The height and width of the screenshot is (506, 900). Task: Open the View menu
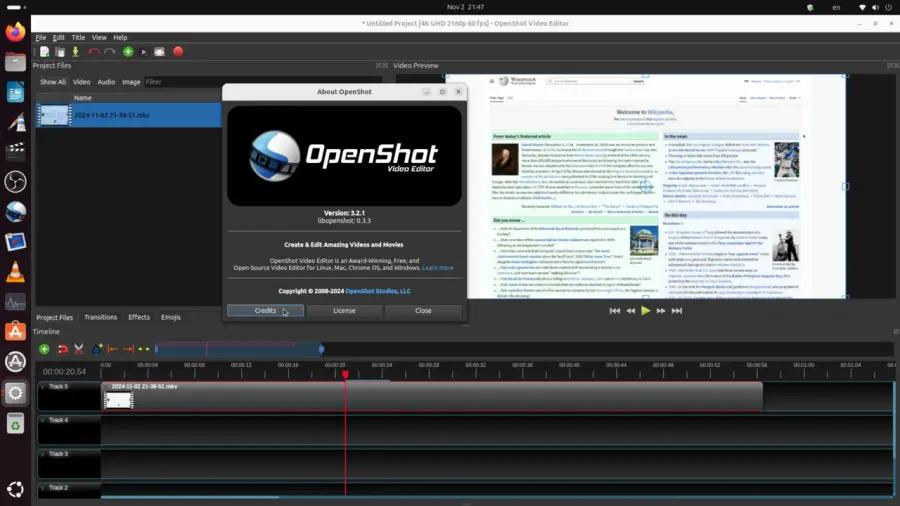(99, 37)
